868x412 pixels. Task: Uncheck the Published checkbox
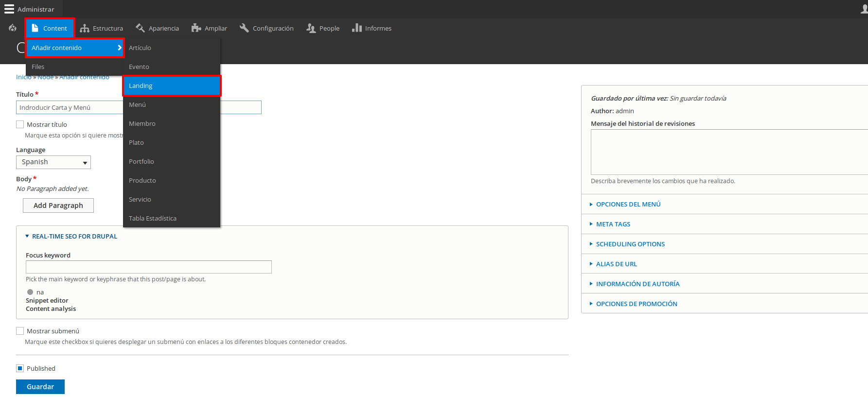point(20,368)
